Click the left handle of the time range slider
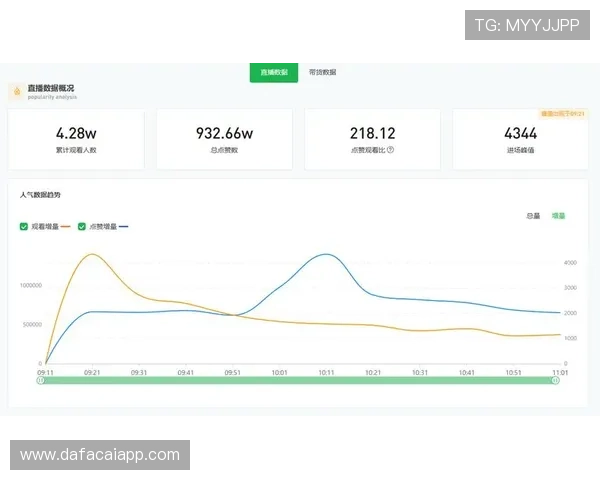The width and height of the screenshot is (600, 480). tap(41, 380)
